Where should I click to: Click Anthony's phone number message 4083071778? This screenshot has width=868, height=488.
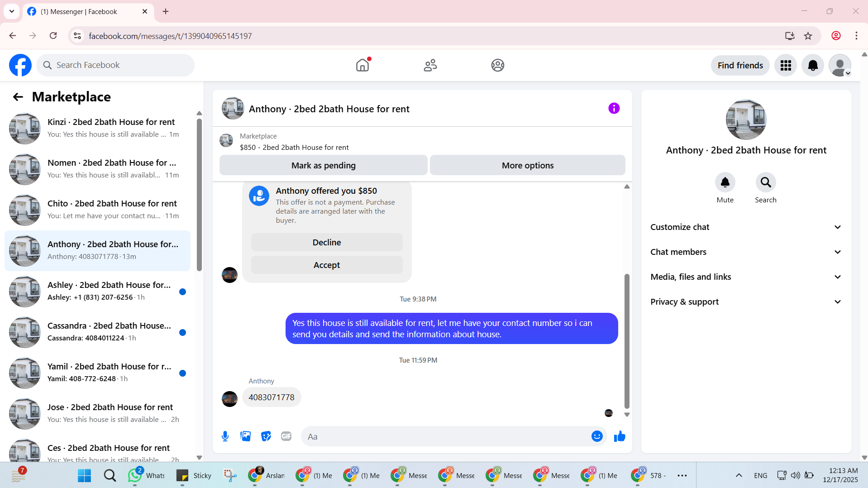271,397
